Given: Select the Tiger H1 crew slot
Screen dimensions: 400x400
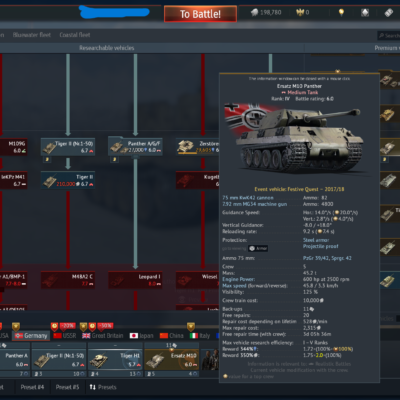Looking at the screenshot, I should click(115, 360).
